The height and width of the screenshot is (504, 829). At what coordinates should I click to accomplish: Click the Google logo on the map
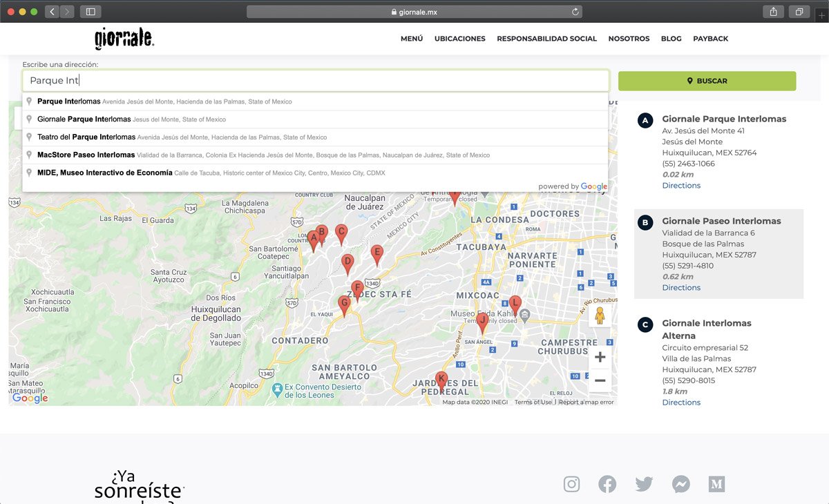[x=30, y=398]
